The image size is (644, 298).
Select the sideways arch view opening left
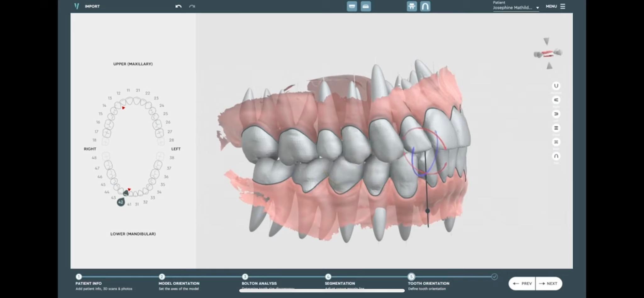[x=556, y=114]
